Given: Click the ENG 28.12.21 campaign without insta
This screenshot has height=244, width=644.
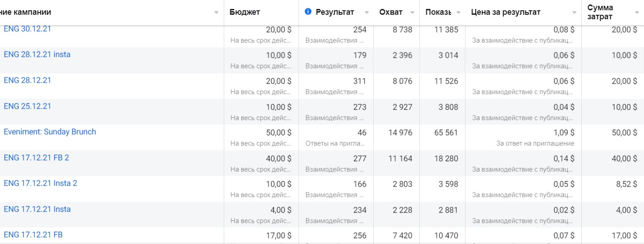Looking at the screenshot, I should tap(27, 81).
